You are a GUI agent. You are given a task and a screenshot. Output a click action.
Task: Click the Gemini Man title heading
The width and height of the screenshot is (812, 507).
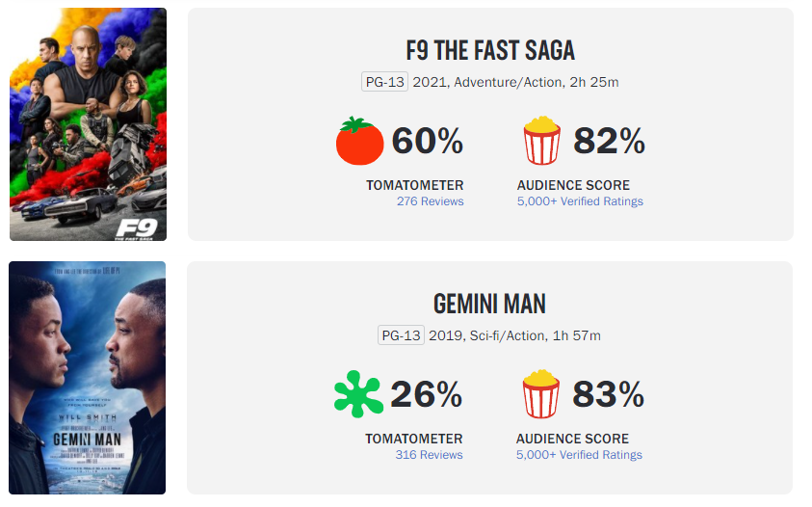tap(489, 305)
